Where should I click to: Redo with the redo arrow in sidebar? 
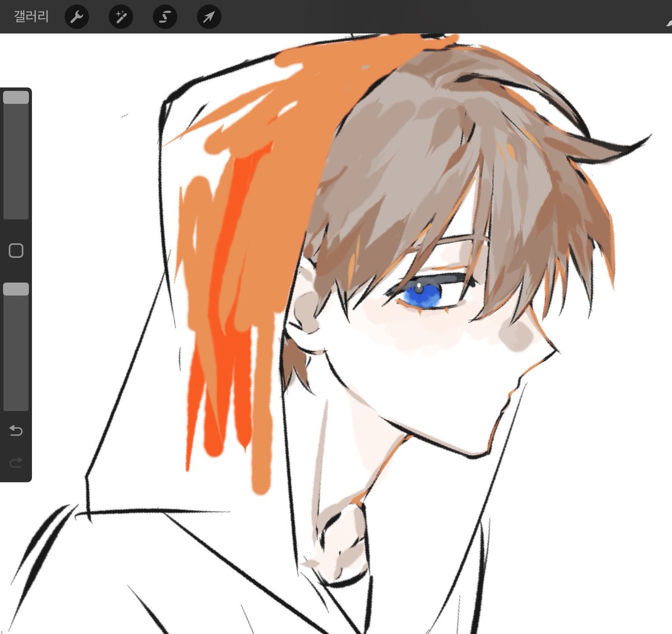[x=16, y=462]
